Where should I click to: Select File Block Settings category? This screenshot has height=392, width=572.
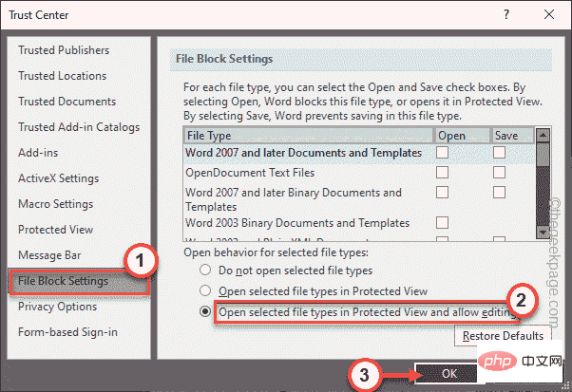click(x=79, y=281)
